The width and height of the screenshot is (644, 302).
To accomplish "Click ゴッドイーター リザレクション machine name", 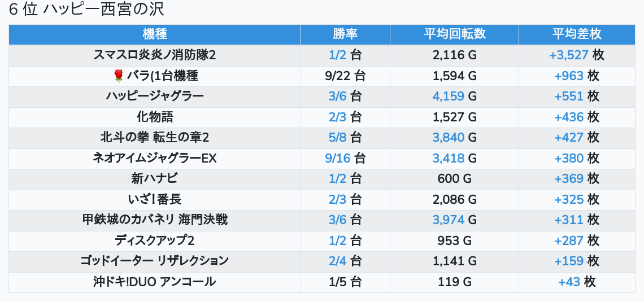I will coord(155,261).
